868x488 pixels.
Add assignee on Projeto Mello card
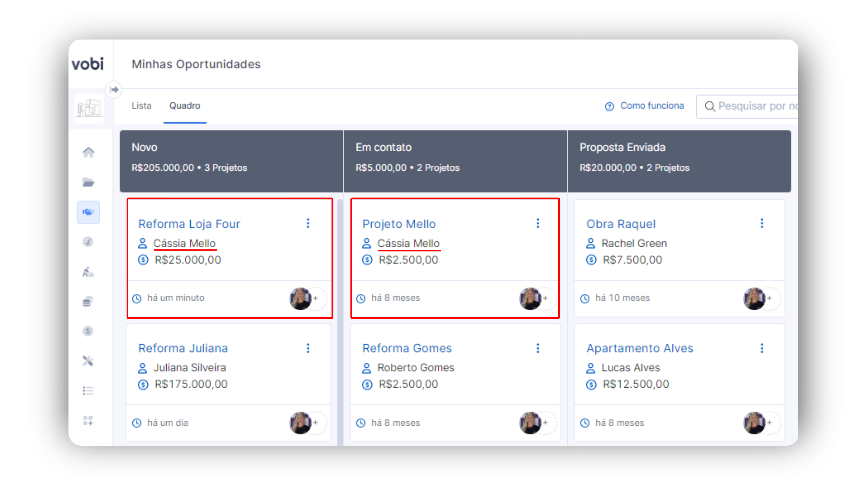pos(545,298)
